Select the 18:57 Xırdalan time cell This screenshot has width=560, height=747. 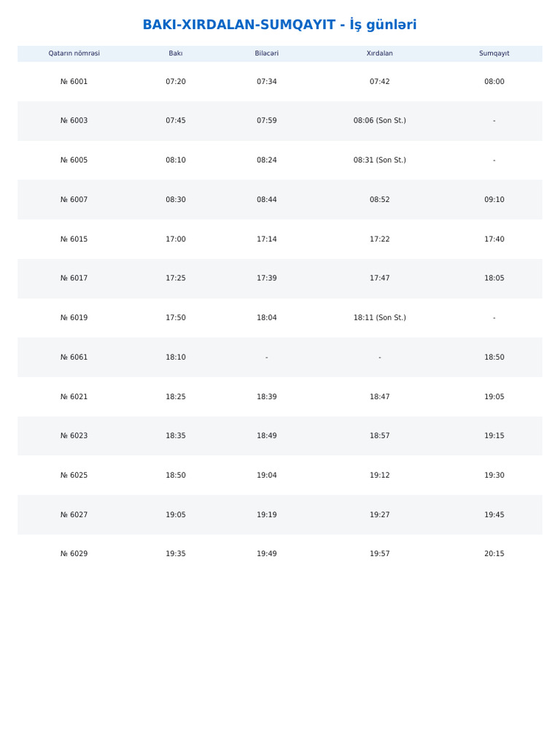click(x=379, y=436)
